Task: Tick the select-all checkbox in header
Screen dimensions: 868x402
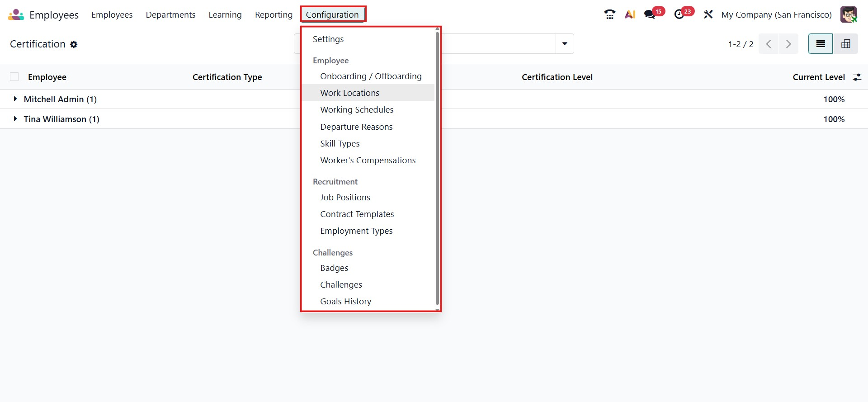Action: (14, 77)
